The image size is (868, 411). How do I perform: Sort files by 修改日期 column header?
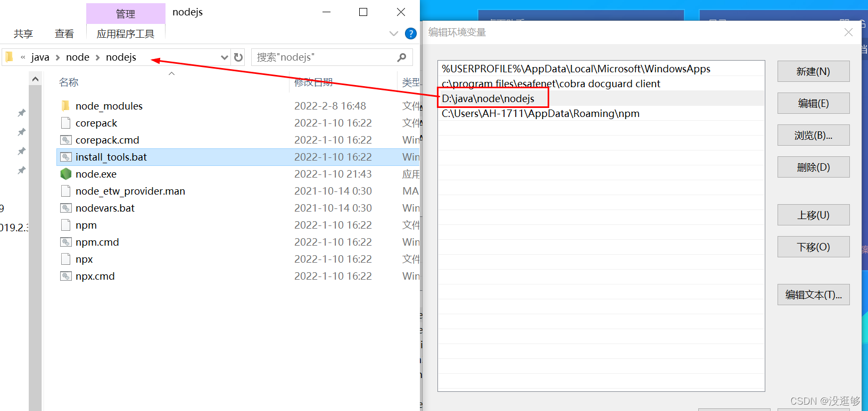coord(313,82)
